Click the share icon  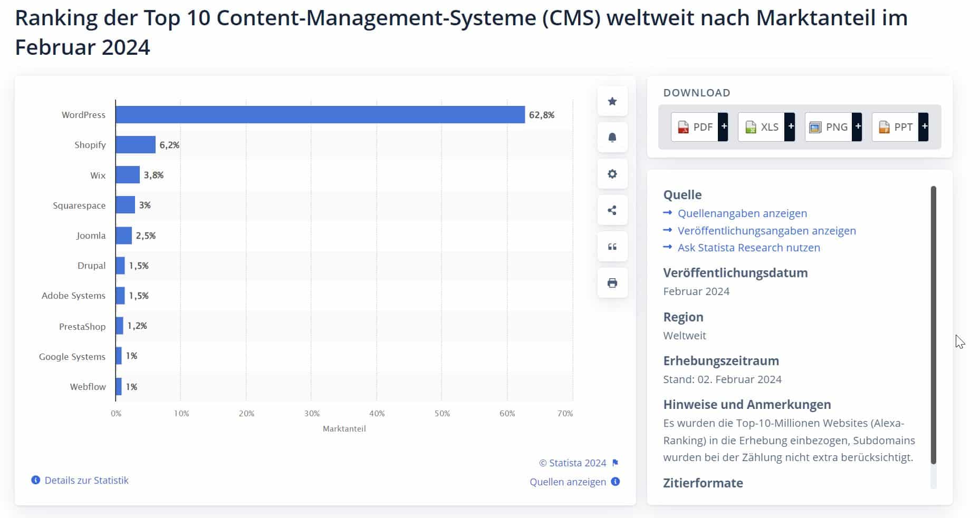(x=612, y=210)
